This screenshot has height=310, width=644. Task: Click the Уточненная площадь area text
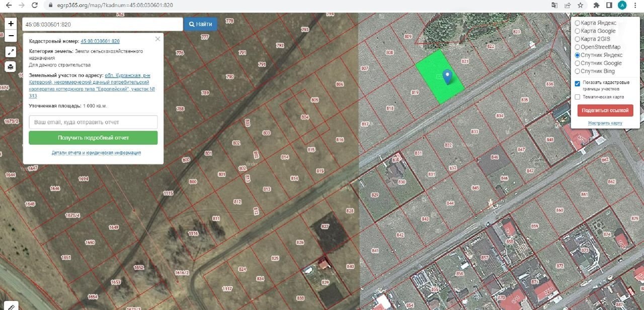pyautogui.click(x=68, y=106)
